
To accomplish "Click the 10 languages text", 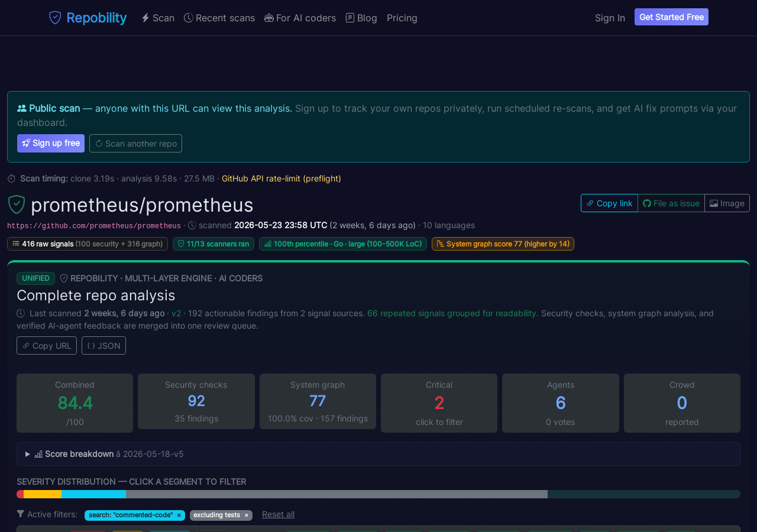I will 449,225.
